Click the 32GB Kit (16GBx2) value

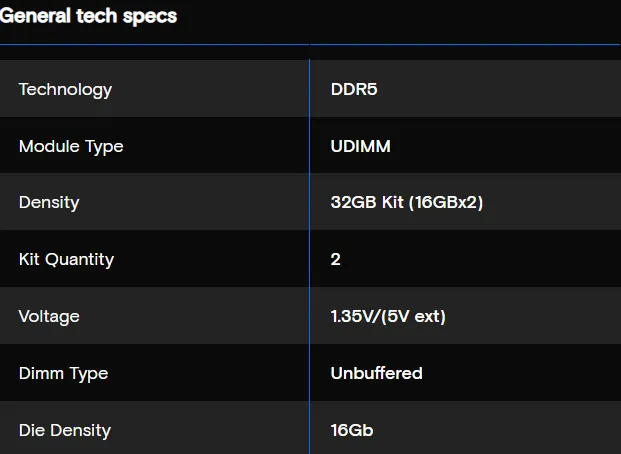[x=407, y=202]
